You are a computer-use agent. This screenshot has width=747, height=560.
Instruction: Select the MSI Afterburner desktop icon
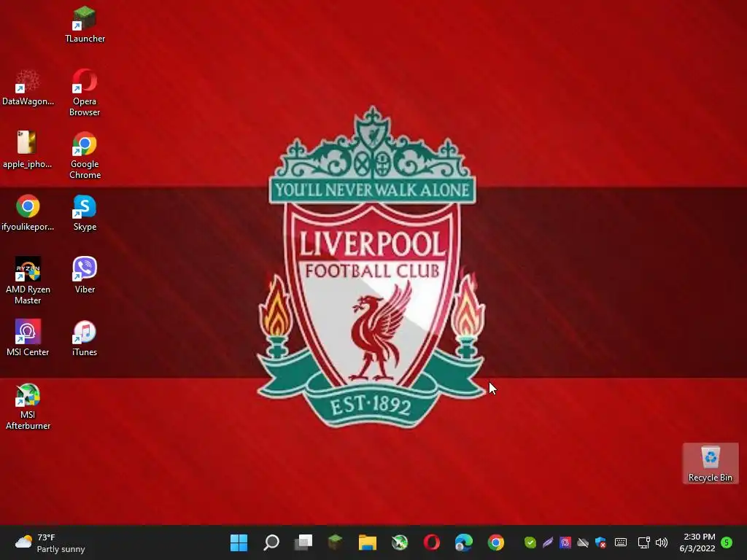click(x=28, y=406)
